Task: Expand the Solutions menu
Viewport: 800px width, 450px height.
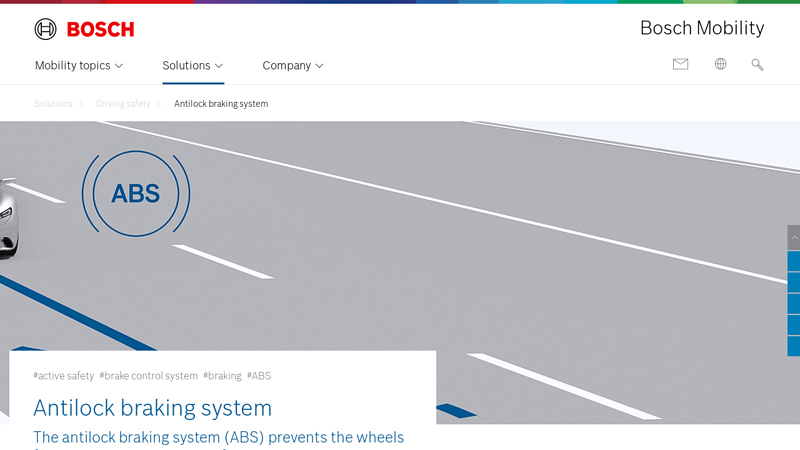Action: (x=193, y=65)
